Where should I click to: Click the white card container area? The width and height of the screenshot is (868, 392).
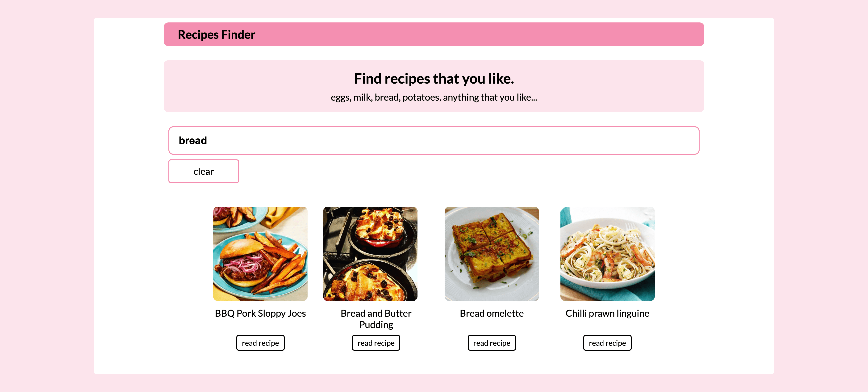[434, 196]
